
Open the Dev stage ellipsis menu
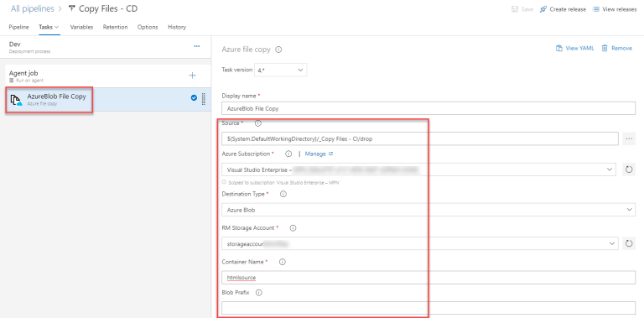click(x=197, y=46)
